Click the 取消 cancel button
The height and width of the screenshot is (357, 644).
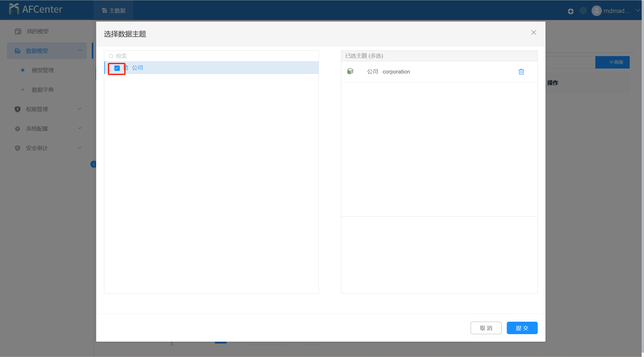(486, 328)
